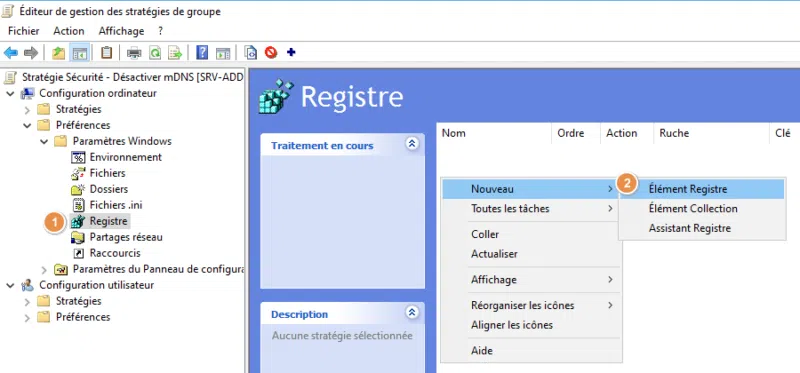Sort by the Nom column header
This screenshot has width=800, height=373.
click(x=494, y=133)
